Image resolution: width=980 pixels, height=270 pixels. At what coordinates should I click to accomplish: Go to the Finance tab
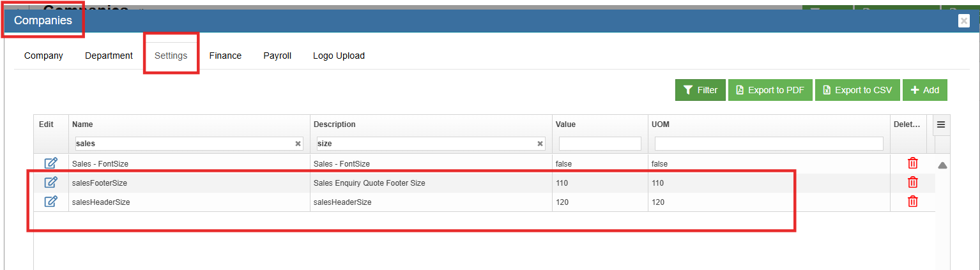(x=226, y=56)
